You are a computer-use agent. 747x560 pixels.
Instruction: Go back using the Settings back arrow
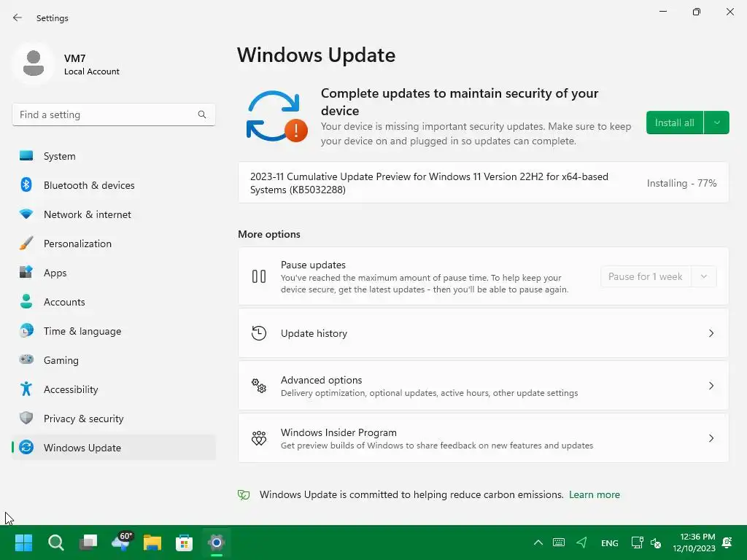(18, 17)
